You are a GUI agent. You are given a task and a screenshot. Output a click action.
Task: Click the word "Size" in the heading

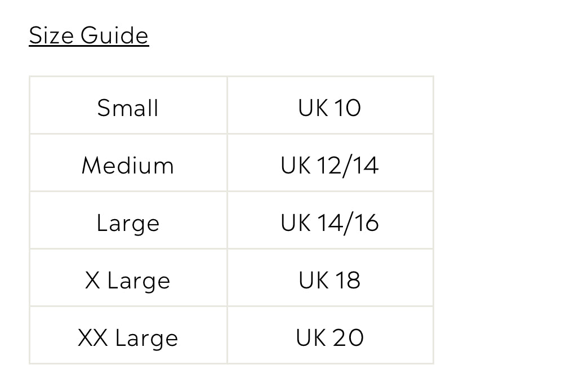pyautogui.click(x=51, y=35)
